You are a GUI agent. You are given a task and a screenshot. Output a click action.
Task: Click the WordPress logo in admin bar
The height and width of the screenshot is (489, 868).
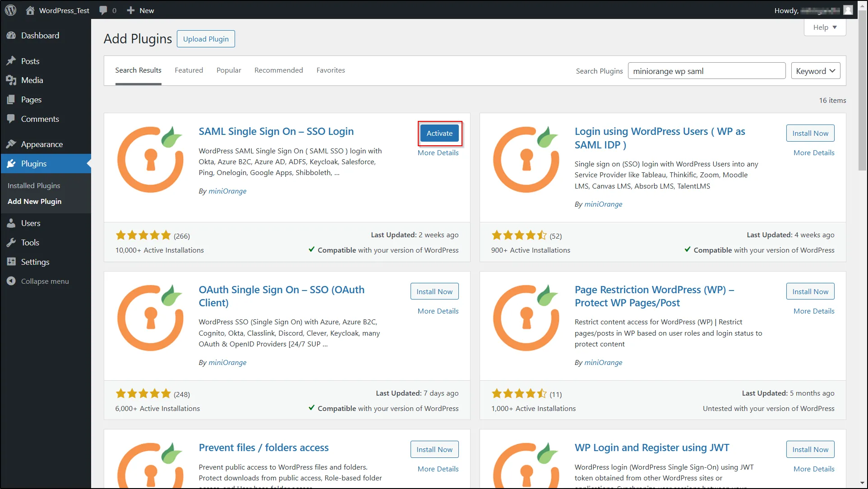[11, 10]
